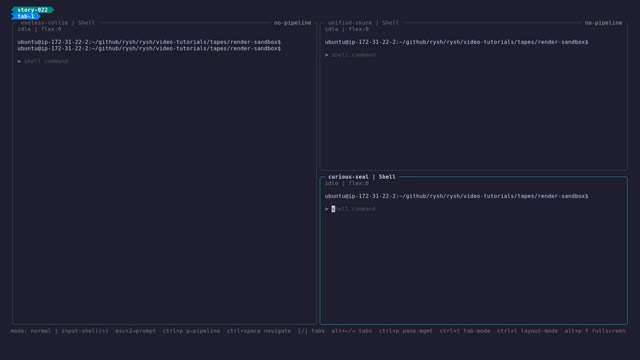
Task: Focus the endless-collie Shell pane title
Action: pos(58,23)
